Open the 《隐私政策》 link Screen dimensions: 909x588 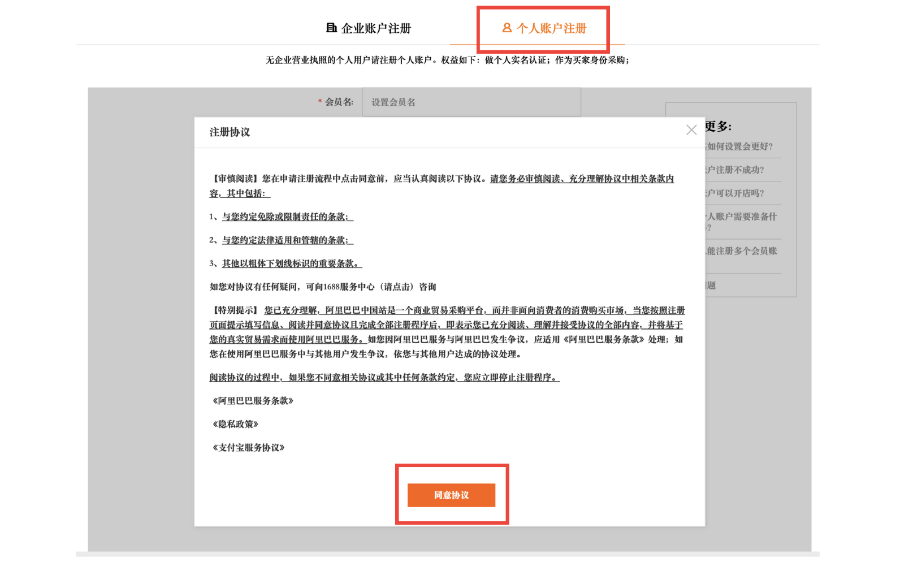click(235, 424)
